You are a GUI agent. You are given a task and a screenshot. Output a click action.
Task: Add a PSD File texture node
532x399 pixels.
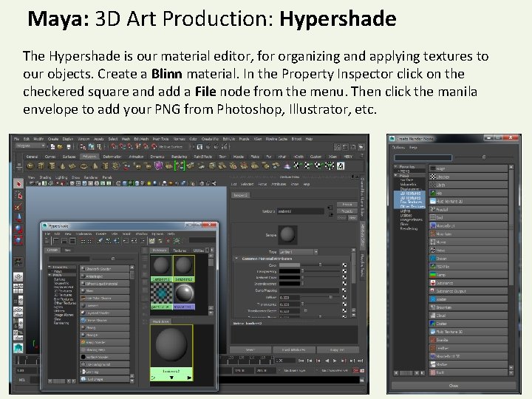click(x=468, y=267)
